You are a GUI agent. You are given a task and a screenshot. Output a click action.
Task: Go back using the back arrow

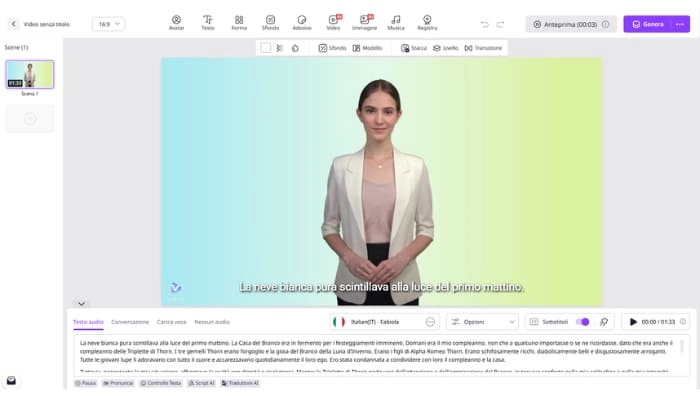pyautogui.click(x=13, y=24)
